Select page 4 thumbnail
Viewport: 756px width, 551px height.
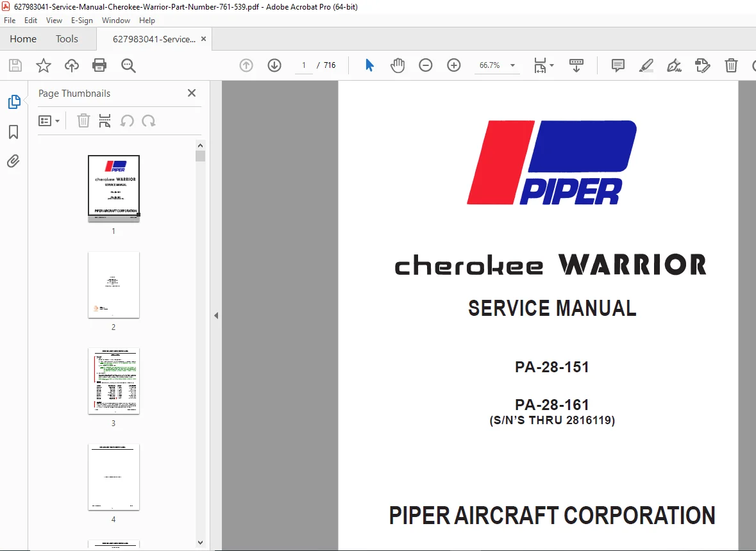pyautogui.click(x=113, y=477)
